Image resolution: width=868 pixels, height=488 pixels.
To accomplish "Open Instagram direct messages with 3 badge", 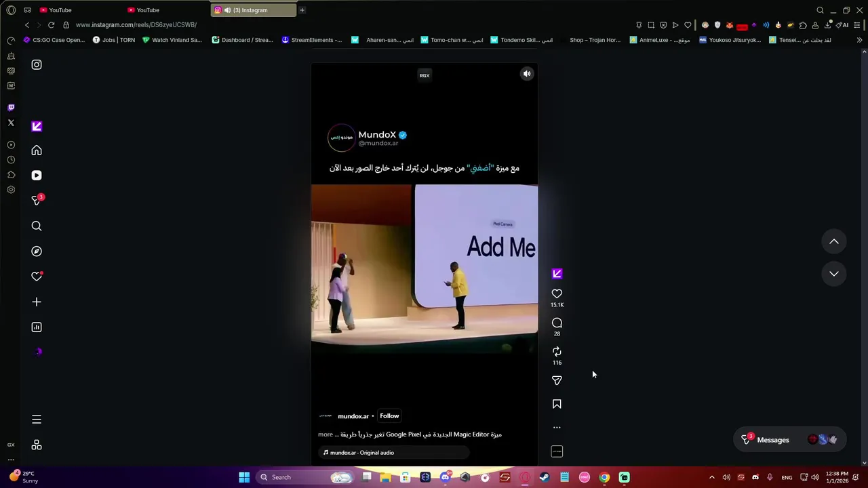I will coord(37,201).
